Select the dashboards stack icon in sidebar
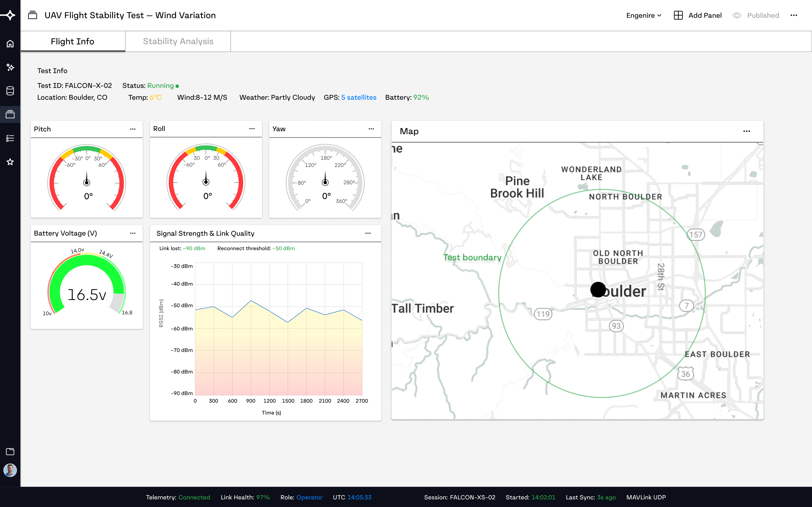This screenshot has height=507, width=812. coord(10,114)
